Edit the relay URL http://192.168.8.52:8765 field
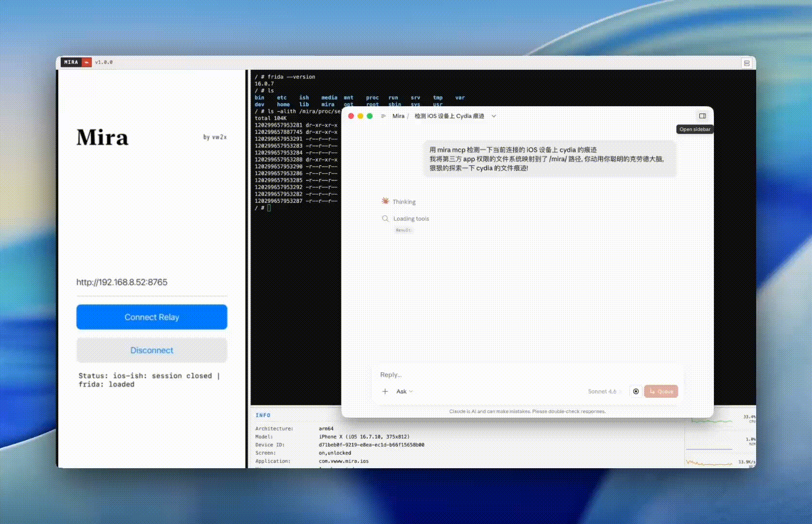 click(152, 282)
